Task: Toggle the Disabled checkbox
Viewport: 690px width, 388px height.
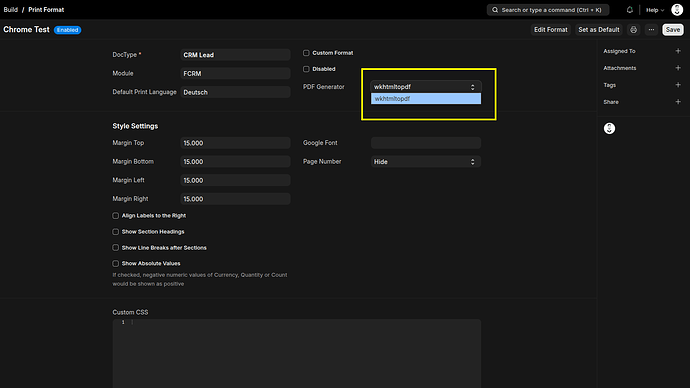Action: (306, 69)
